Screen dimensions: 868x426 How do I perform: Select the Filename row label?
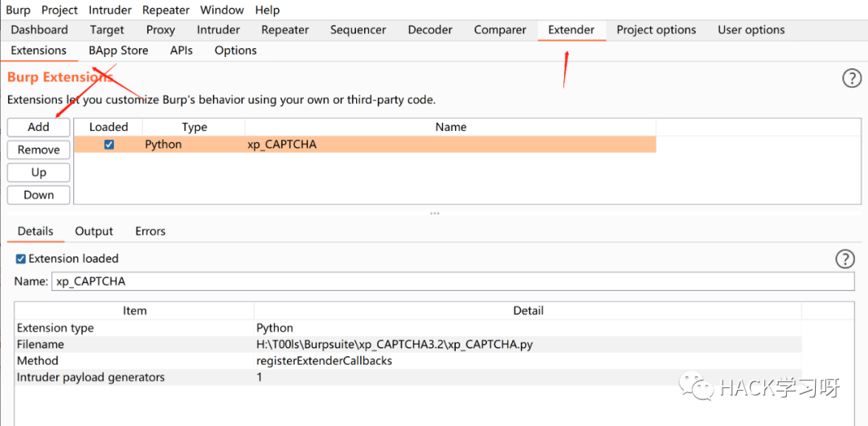tap(40, 345)
